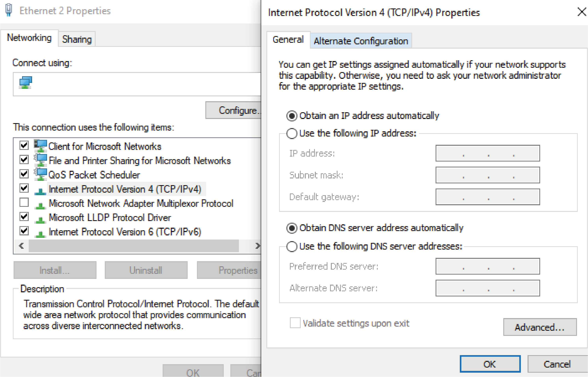Click the QoS Packet Scheduler icon

pos(40,174)
